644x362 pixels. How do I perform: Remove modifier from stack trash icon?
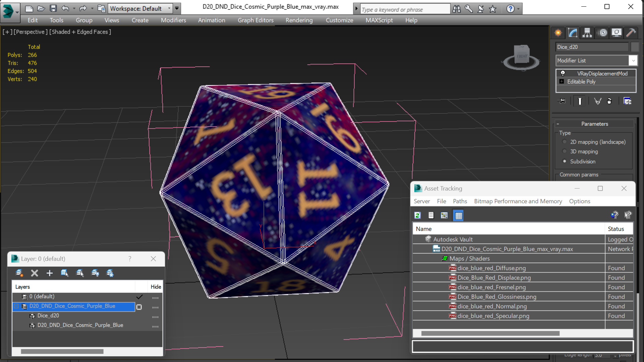click(609, 101)
